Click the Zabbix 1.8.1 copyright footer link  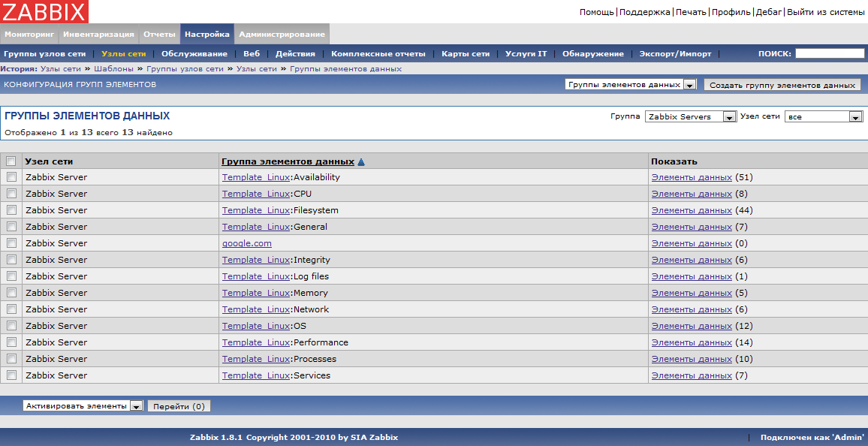coord(294,437)
